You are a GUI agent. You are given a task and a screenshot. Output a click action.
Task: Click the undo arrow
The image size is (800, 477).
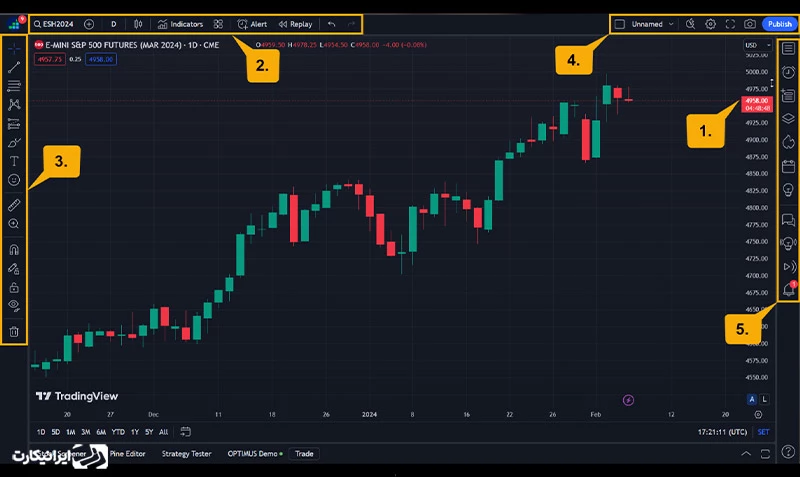[332, 24]
